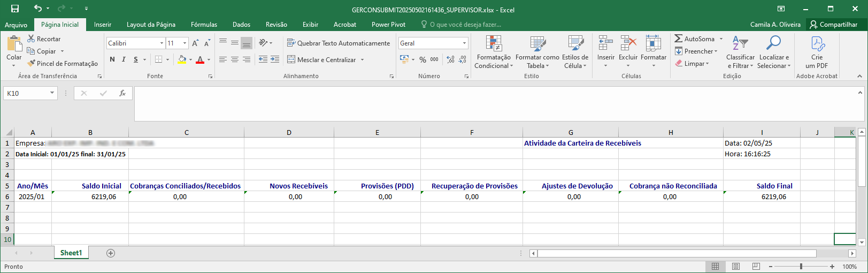Screen dimensions: 868x273
Task: Open Limpar eraser dropdown
Action: [x=692, y=64]
